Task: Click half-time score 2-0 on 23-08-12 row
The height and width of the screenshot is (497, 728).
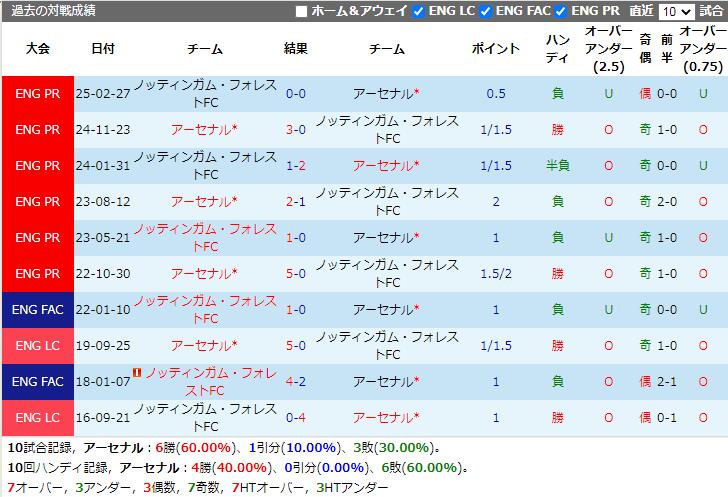Action: (x=667, y=202)
